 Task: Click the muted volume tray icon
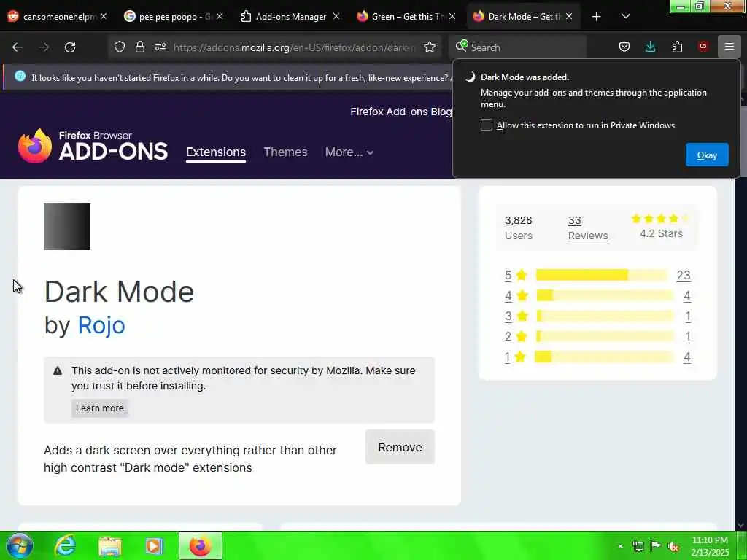pos(673,547)
